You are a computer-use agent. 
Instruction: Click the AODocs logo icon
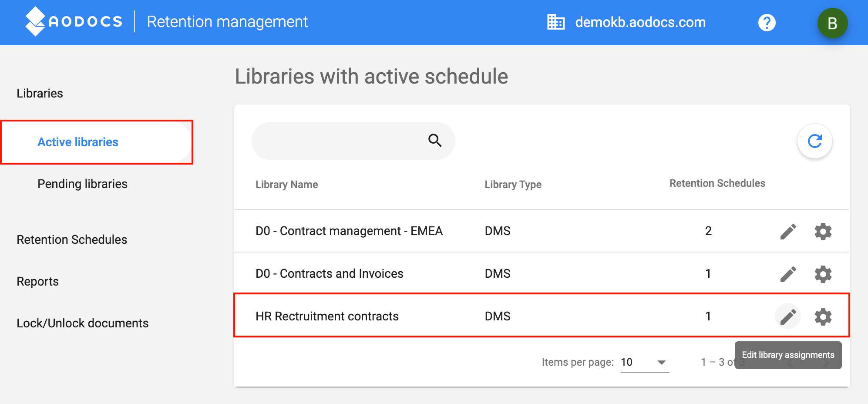[x=34, y=22]
